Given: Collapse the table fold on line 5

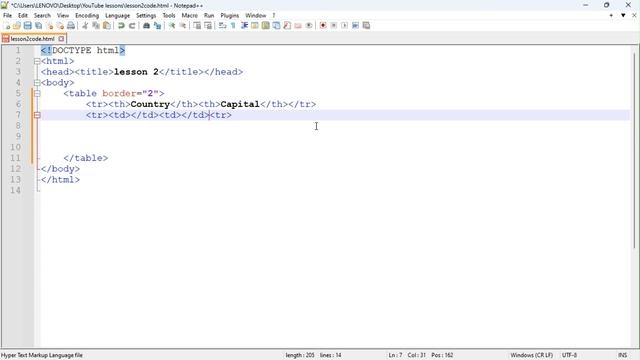Looking at the screenshot, I should point(37,93).
